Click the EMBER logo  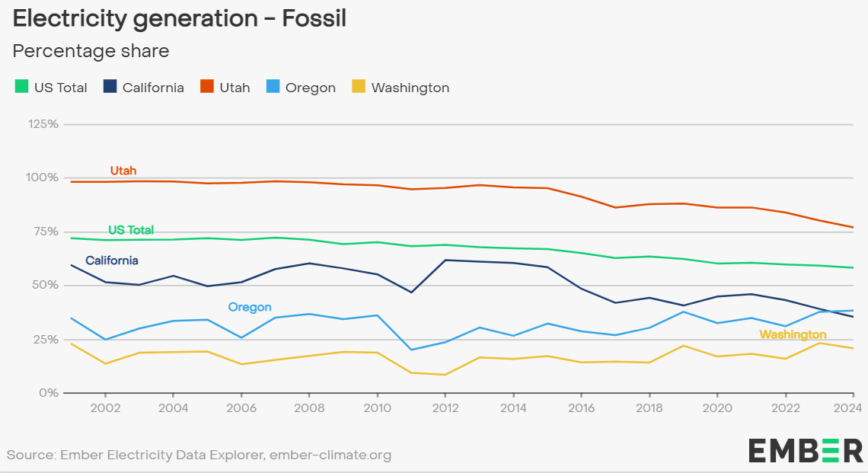tap(805, 451)
